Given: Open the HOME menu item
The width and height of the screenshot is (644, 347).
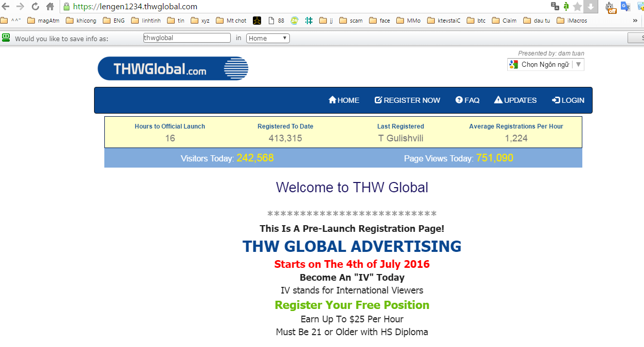Looking at the screenshot, I should 344,100.
